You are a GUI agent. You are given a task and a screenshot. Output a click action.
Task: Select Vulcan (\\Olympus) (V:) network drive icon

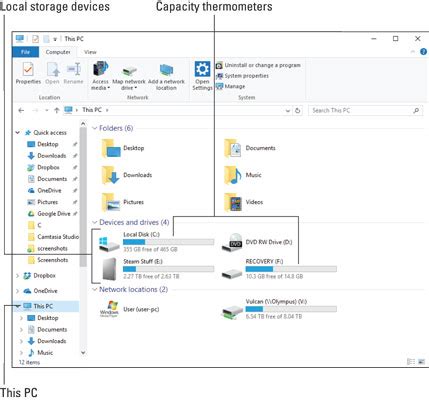(x=232, y=312)
